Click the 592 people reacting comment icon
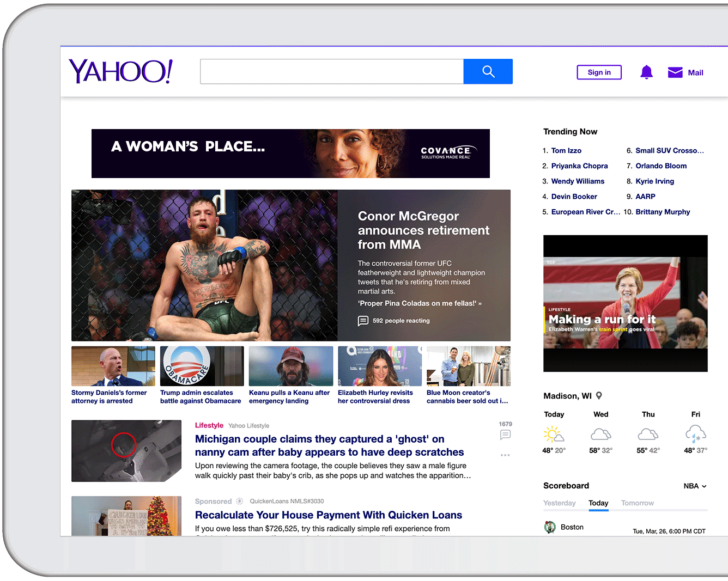The image size is (728, 581). (x=363, y=321)
